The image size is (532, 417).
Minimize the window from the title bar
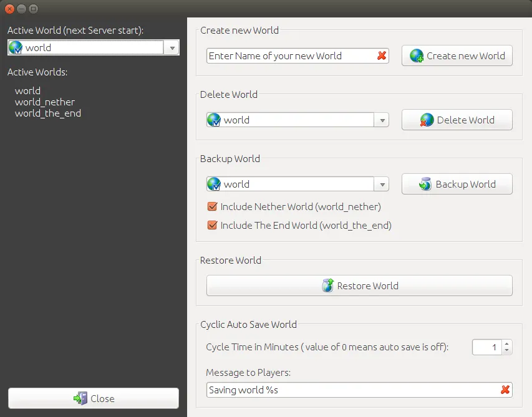pyautogui.click(x=21, y=9)
